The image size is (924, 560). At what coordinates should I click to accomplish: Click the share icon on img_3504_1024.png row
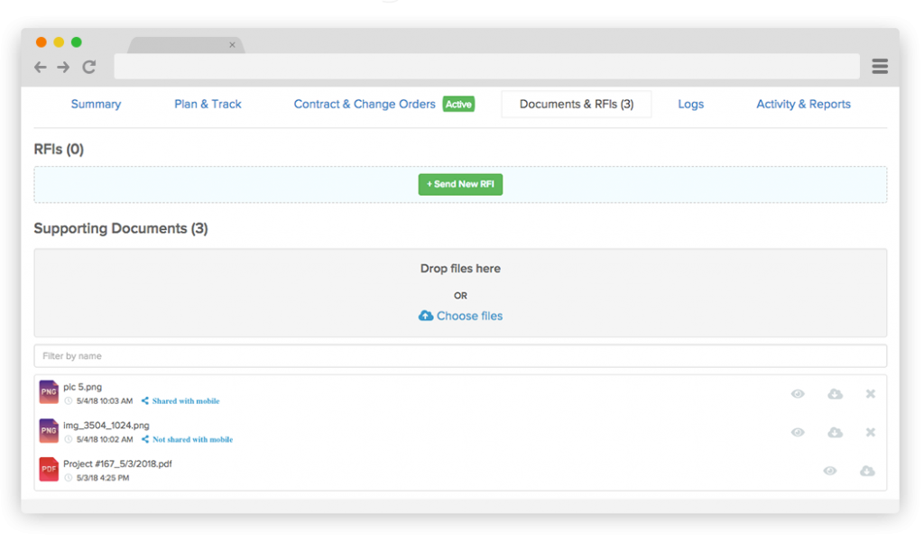pos(145,439)
